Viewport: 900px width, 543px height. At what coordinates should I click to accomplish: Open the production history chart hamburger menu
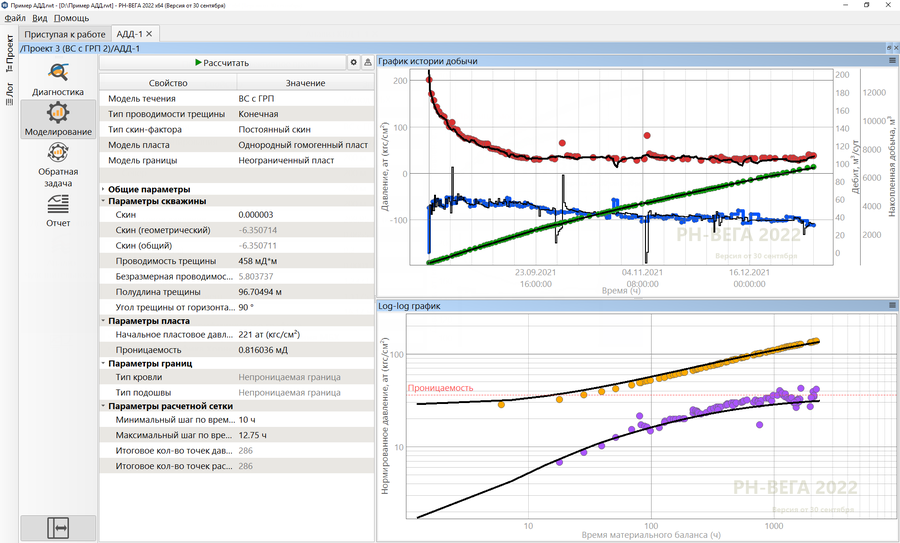coord(892,61)
